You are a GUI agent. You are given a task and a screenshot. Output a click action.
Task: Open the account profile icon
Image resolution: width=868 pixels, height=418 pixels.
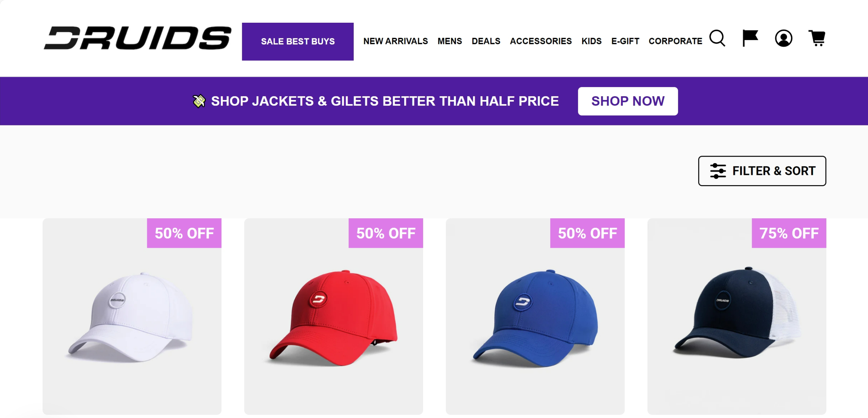coord(783,38)
